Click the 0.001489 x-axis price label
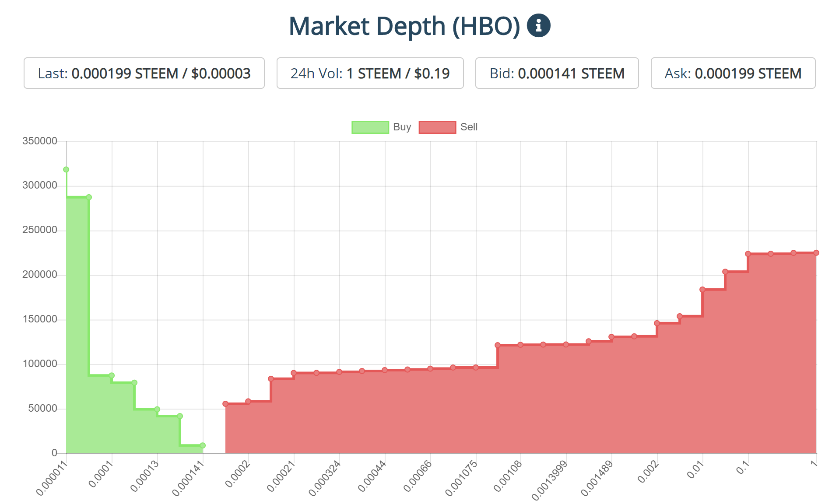Viewport: 839px width, 504px height. 597,478
